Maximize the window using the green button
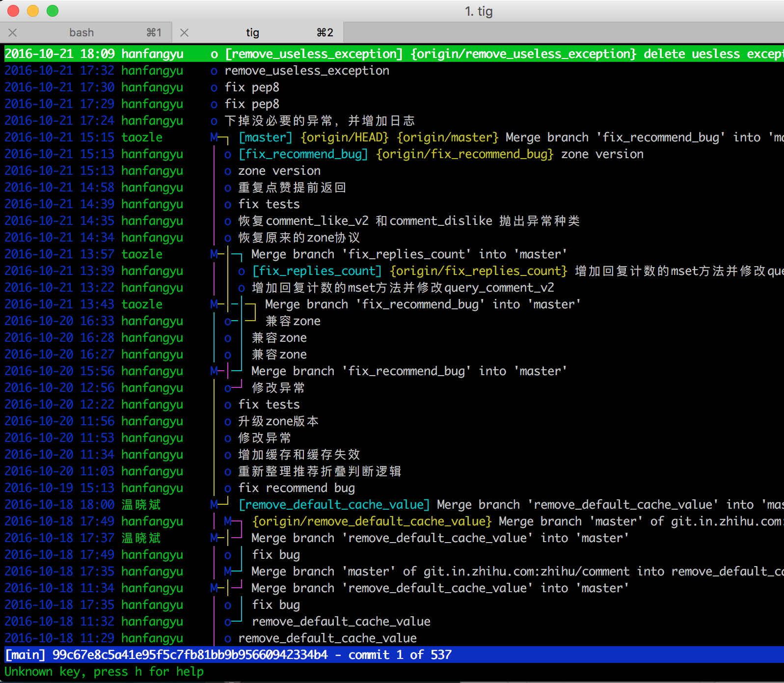 53,11
